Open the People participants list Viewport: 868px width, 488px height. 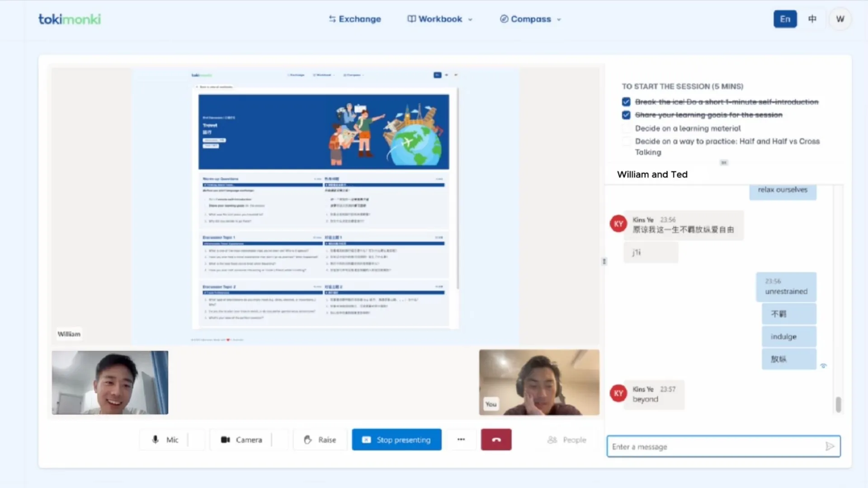[x=566, y=440]
